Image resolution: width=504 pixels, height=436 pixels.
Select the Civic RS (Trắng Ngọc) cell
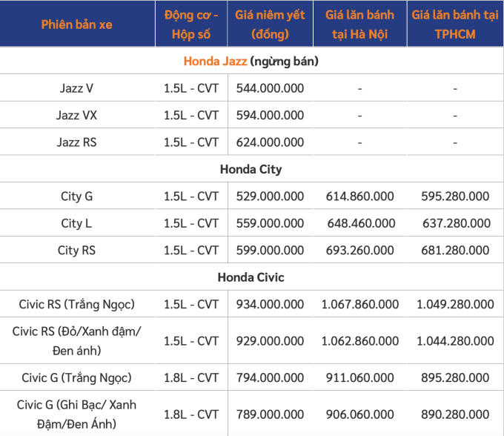tap(76, 304)
